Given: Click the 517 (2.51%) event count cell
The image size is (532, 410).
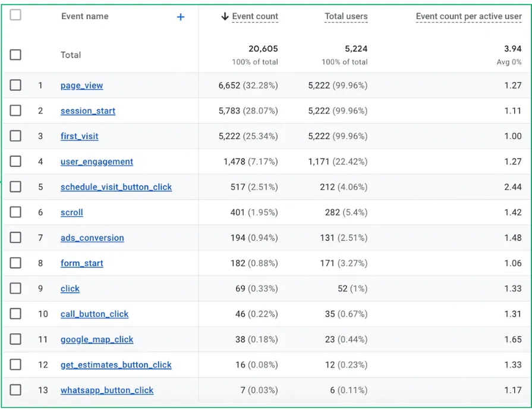Looking at the screenshot, I should pyautogui.click(x=254, y=187).
